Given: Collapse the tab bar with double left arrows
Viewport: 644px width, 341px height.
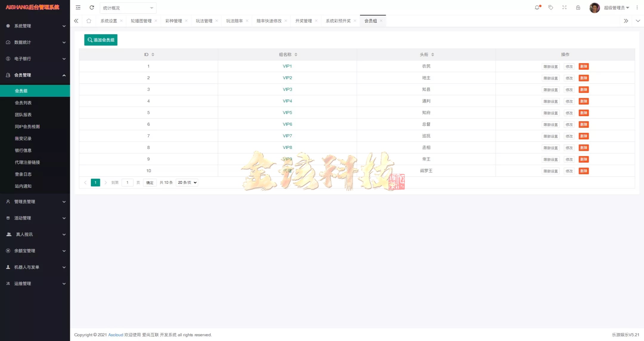Looking at the screenshot, I should click(x=76, y=21).
